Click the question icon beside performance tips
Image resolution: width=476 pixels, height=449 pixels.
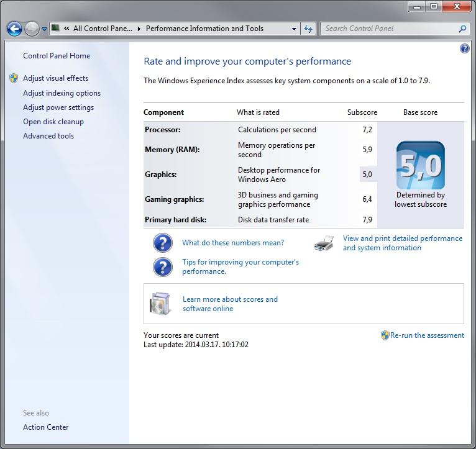click(x=163, y=267)
